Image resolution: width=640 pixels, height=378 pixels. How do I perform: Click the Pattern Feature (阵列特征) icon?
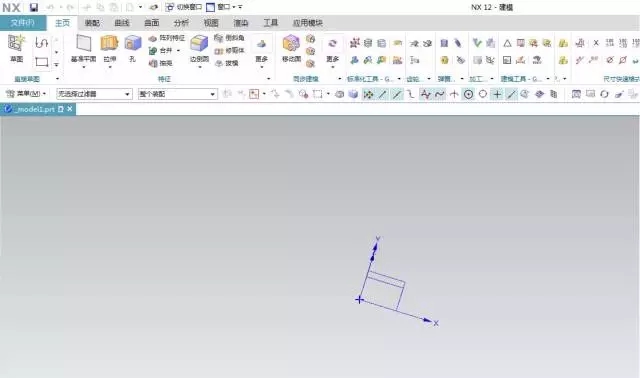coord(153,38)
